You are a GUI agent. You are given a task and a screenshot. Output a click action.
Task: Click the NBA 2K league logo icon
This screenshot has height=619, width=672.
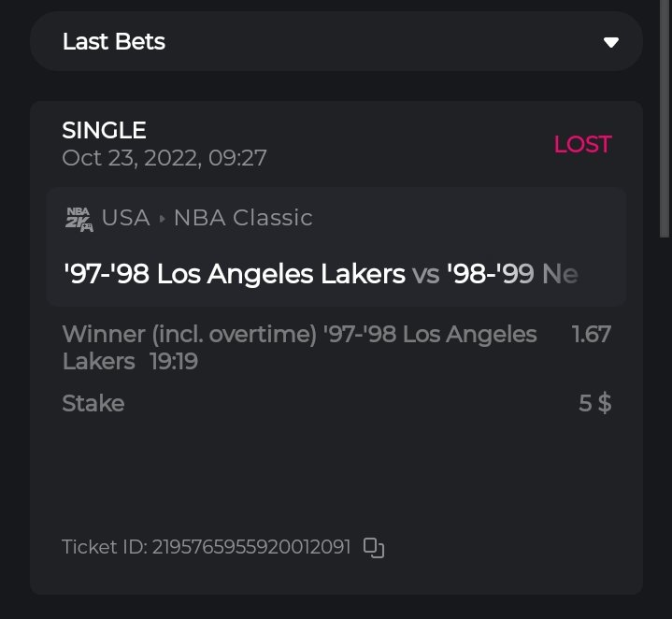pyautogui.click(x=79, y=219)
